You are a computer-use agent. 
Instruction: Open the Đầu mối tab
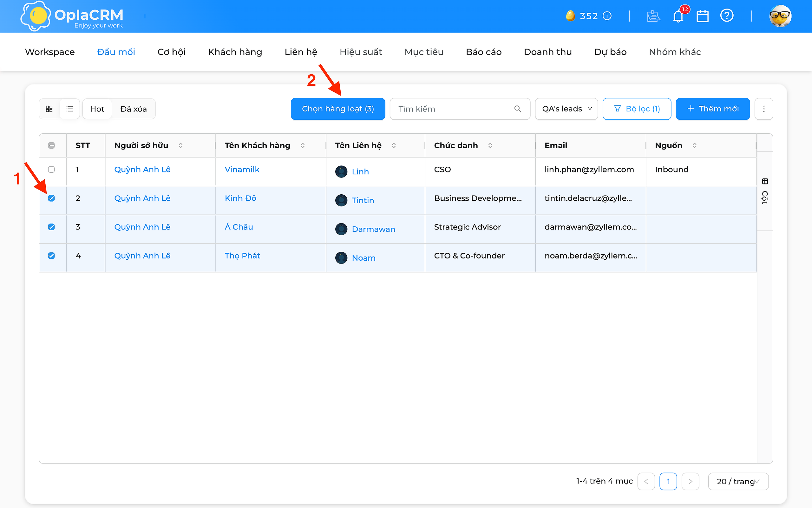click(116, 52)
